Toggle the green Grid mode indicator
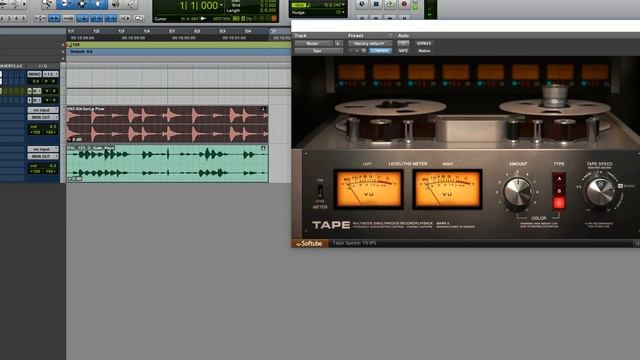 (x=298, y=5)
